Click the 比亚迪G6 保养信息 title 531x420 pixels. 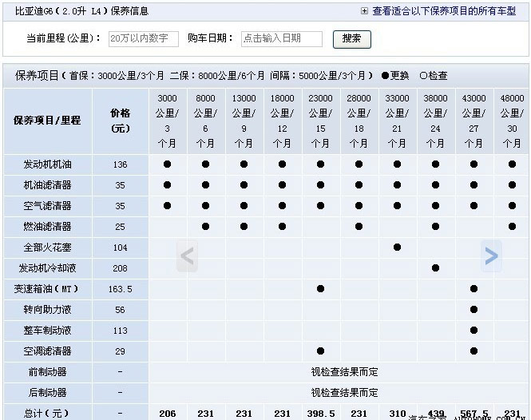point(81,11)
